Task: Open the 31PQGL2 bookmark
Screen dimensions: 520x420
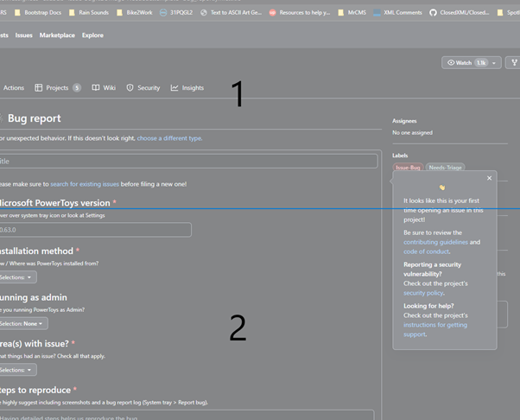Action: [176, 13]
